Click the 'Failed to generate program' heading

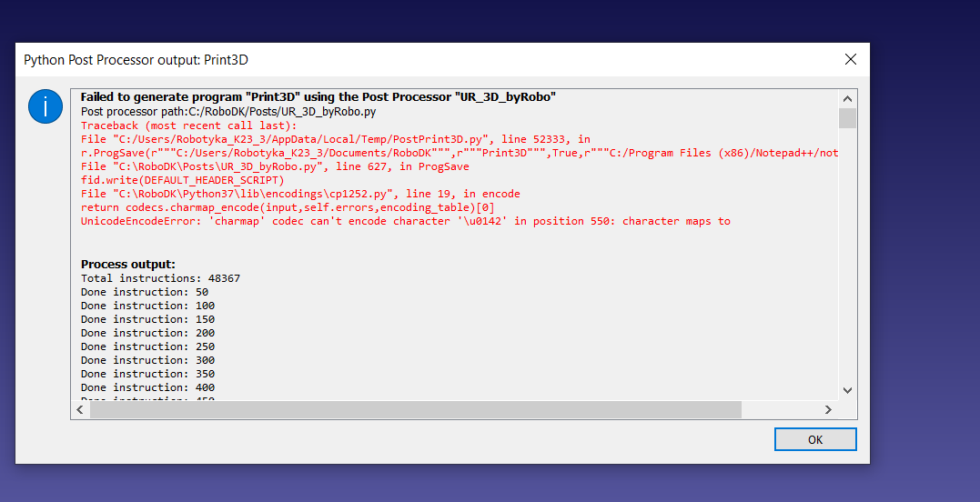pyautogui.click(x=318, y=97)
